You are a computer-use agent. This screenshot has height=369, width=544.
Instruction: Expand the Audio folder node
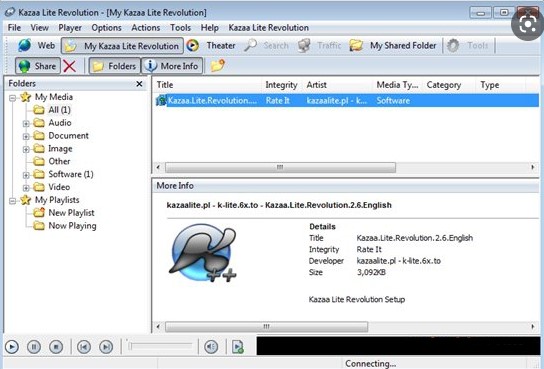(x=26, y=123)
